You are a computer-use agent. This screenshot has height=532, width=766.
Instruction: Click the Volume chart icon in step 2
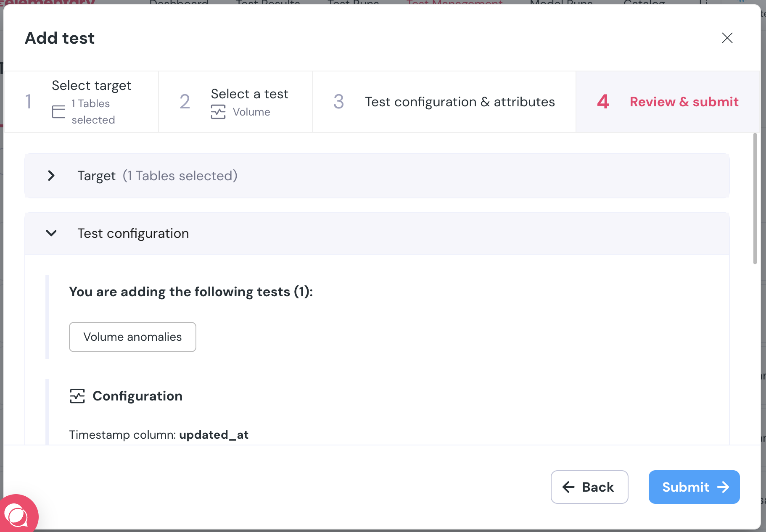coord(218,112)
